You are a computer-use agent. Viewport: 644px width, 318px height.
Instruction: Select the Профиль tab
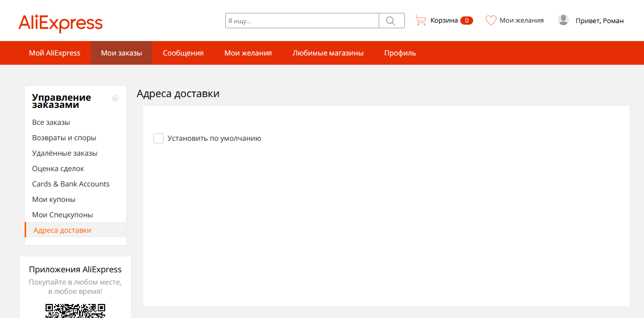coord(400,53)
